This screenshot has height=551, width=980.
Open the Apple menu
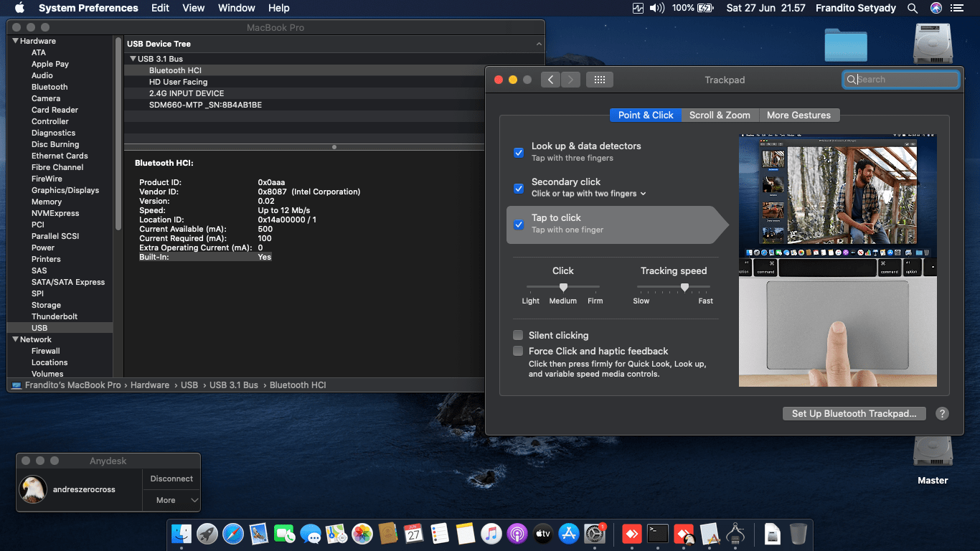pyautogui.click(x=19, y=8)
